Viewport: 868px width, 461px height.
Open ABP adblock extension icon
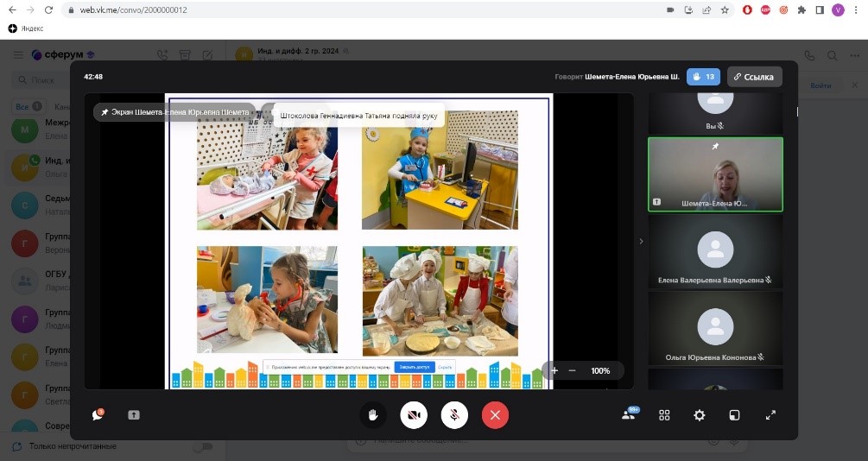[765, 10]
